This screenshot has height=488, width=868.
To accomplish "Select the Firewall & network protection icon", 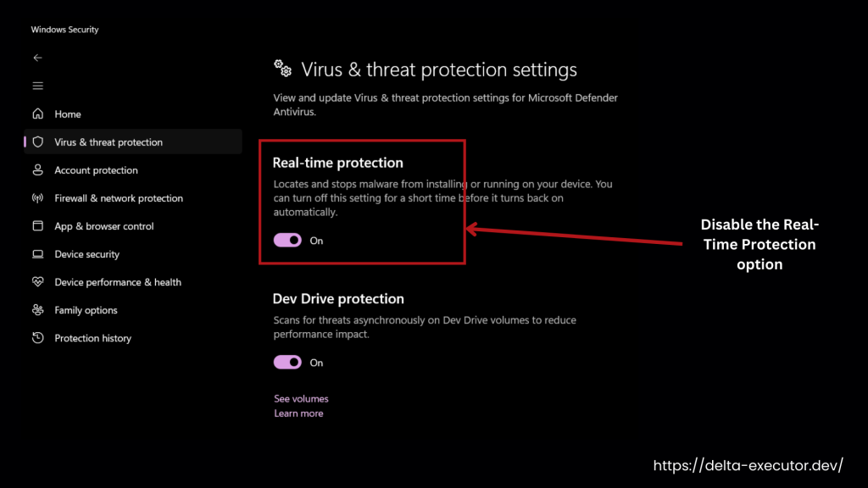I will pos(38,197).
